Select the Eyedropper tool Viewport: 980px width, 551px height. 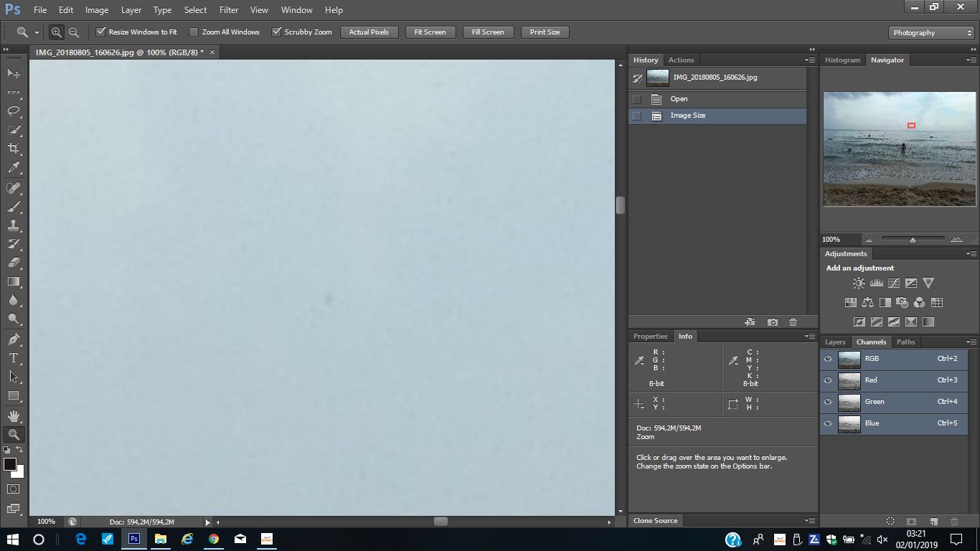pyautogui.click(x=13, y=168)
